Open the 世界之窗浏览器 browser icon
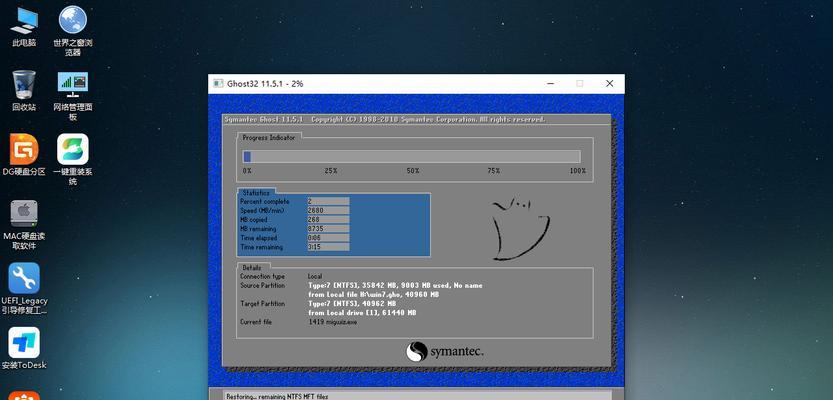 (73, 31)
